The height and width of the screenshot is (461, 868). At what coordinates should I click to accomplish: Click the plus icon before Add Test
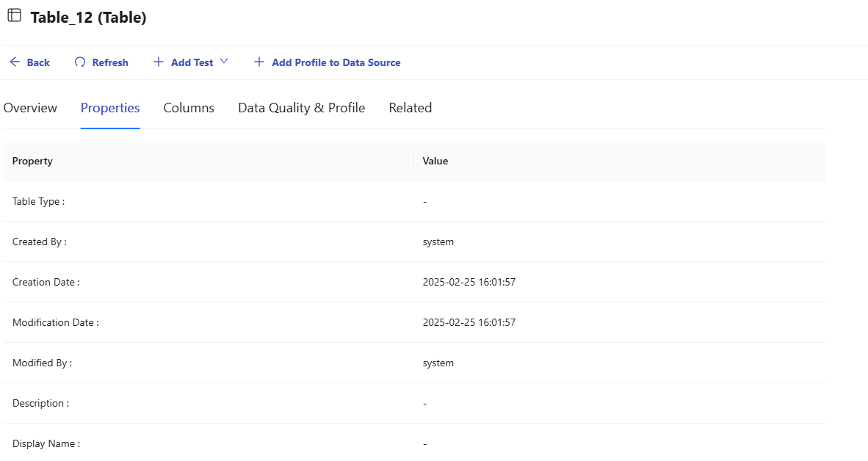coord(159,62)
